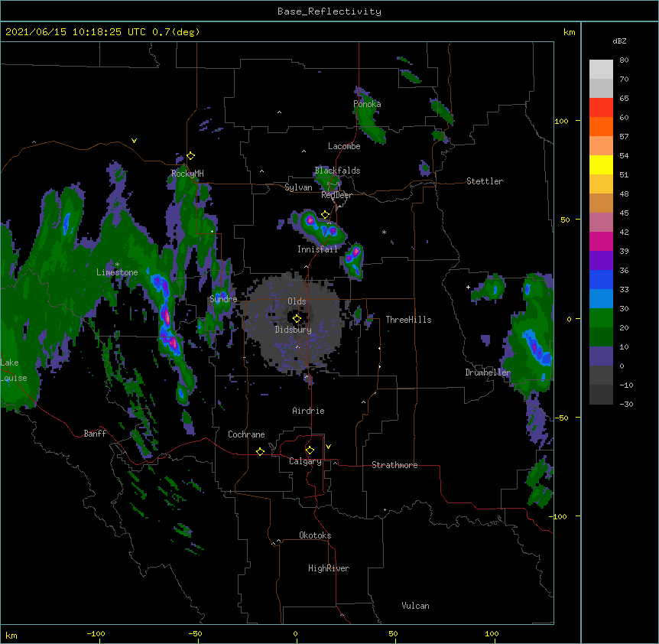The height and width of the screenshot is (644, 659).
Task: Click the ThreeHills label
Action: (x=408, y=320)
